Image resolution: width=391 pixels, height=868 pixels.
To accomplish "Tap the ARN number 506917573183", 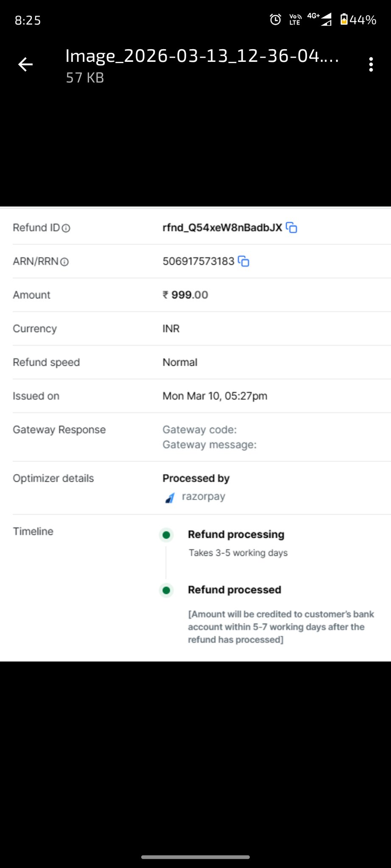I will tap(198, 261).
